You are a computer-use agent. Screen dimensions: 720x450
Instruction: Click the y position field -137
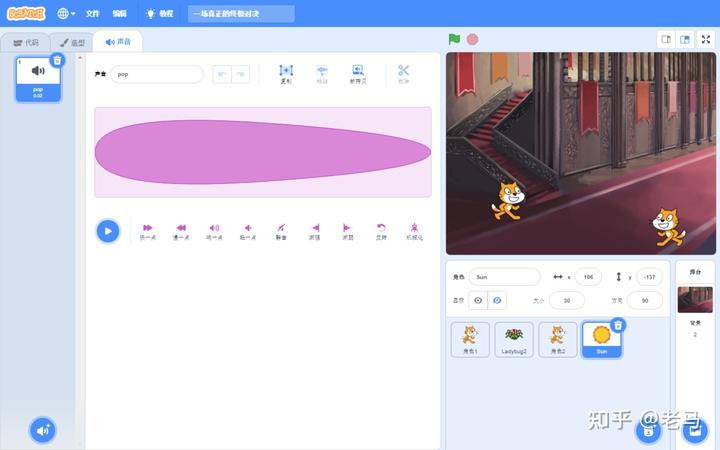point(649,277)
